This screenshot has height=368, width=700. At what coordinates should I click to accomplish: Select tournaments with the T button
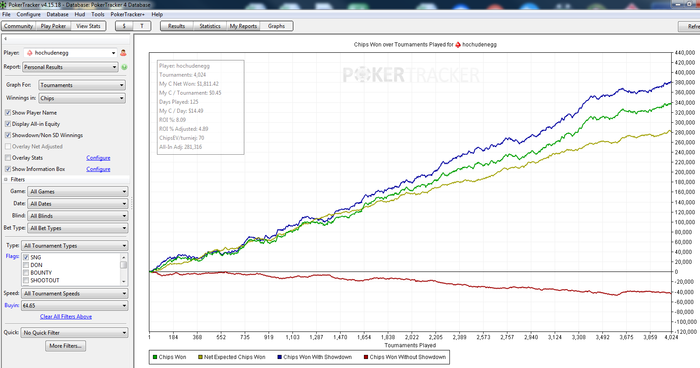pyautogui.click(x=142, y=26)
